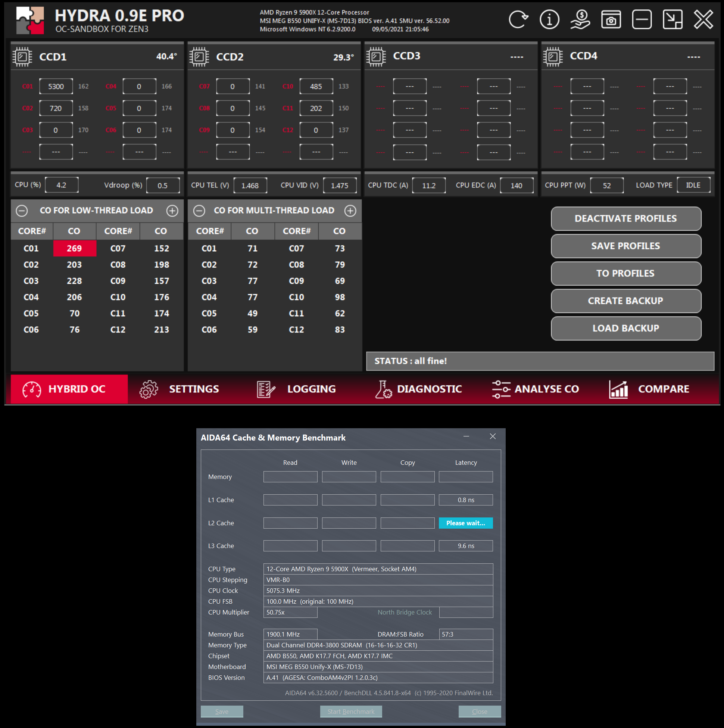Increase low-thread CO with plus button

click(172, 211)
